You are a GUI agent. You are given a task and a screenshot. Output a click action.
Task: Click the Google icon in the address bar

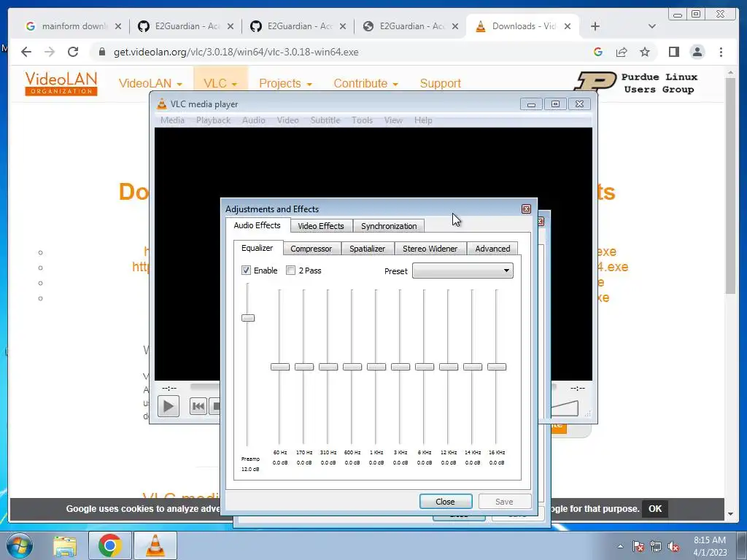tap(598, 52)
